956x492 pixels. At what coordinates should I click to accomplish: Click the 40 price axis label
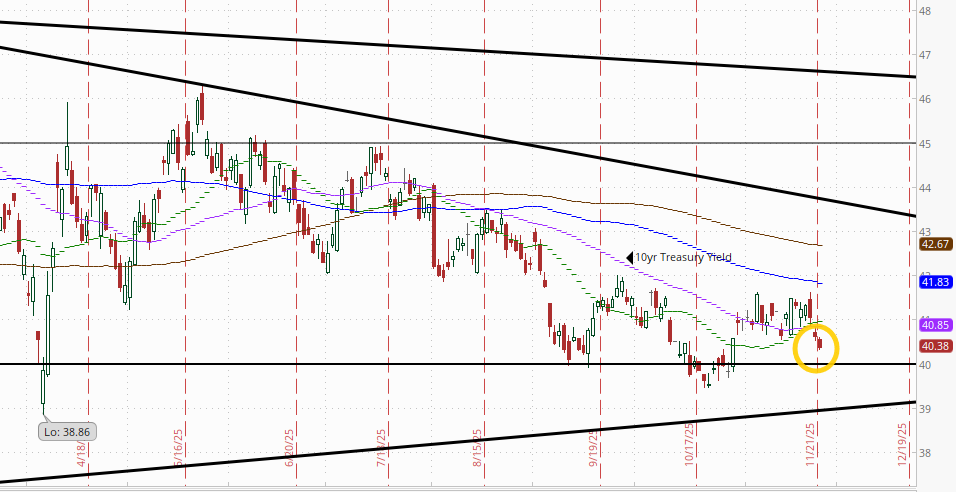(x=925, y=365)
